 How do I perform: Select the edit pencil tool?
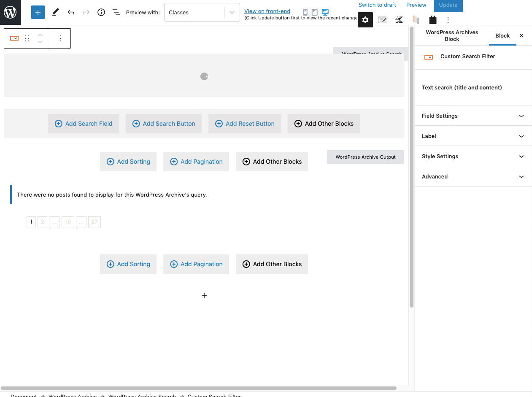[x=55, y=12]
